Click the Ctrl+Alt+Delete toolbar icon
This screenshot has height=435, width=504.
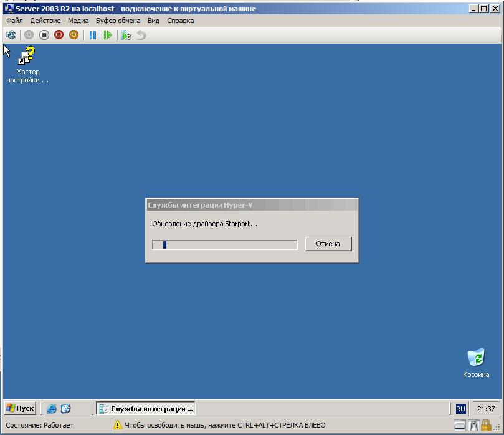11,35
